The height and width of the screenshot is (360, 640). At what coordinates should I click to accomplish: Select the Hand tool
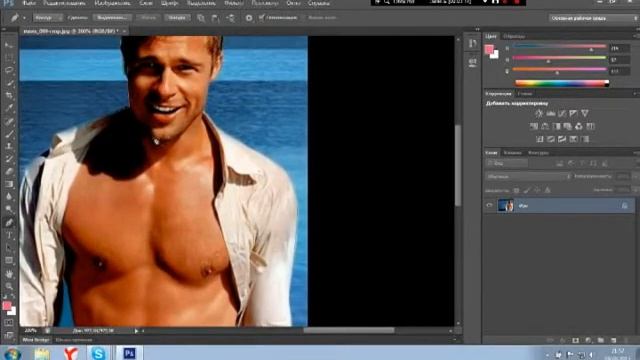[x=9, y=274]
